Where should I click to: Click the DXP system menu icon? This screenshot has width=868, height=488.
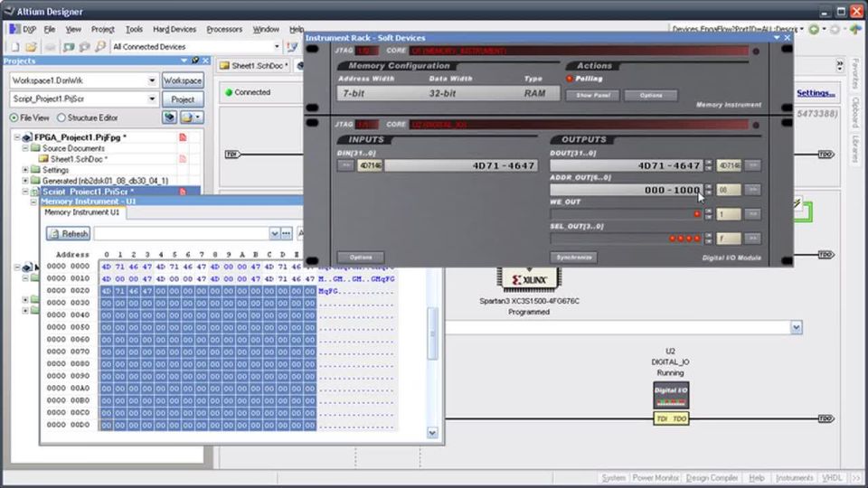pyautogui.click(x=15, y=29)
